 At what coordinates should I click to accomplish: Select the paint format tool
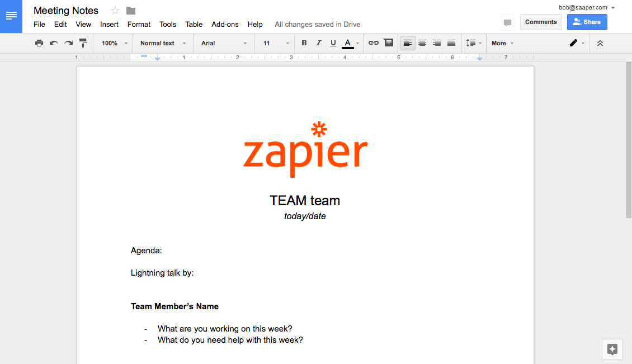83,43
